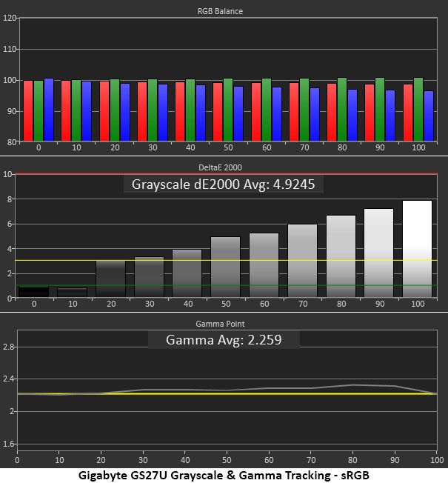Click the green bar at 0 in RGB Balance
Screen dimensions: 448x483
pyautogui.click(x=39, y=111)
